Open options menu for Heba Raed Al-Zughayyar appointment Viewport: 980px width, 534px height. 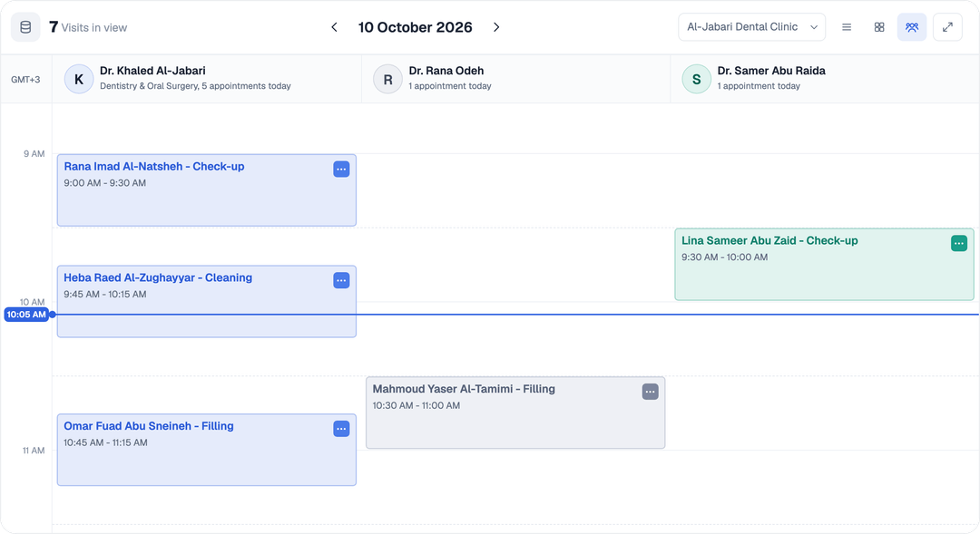tap(341, 280)
